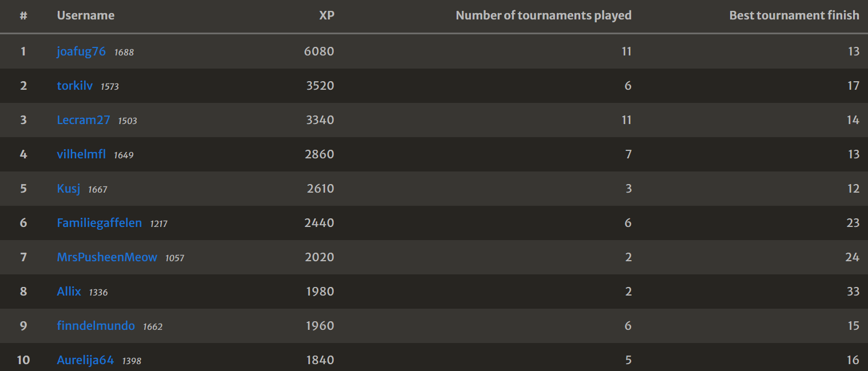Click the MrsPusheenMeow username
This screenshot has width=868, height=371.
click(x=107, y=257)
